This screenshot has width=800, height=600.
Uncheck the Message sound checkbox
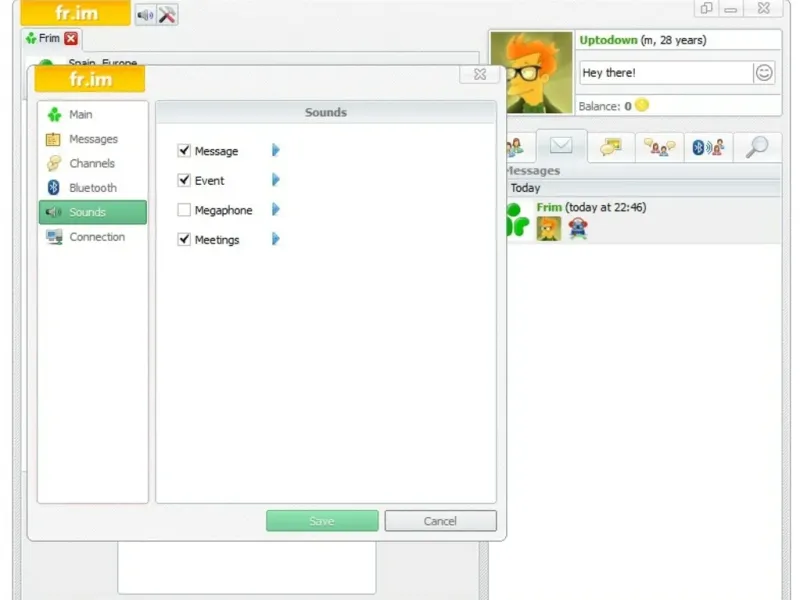click(184, 151)
